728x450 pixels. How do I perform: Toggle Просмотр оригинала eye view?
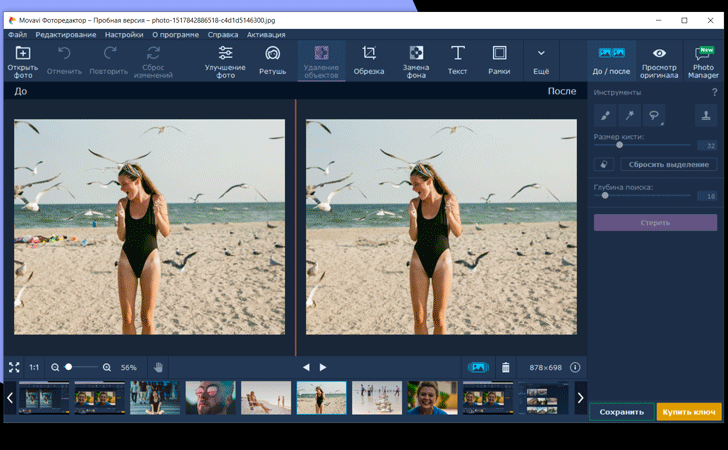tap(659, 60)
